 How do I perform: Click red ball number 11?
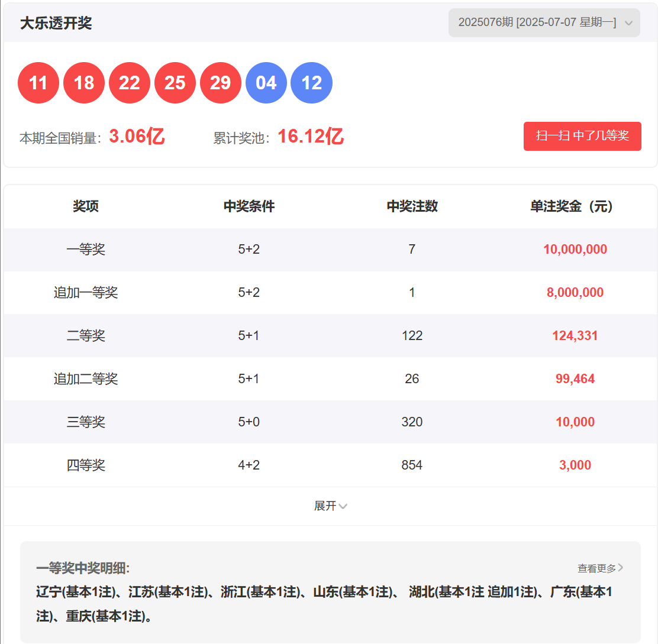pyautogui.click(x=38, y=83)
